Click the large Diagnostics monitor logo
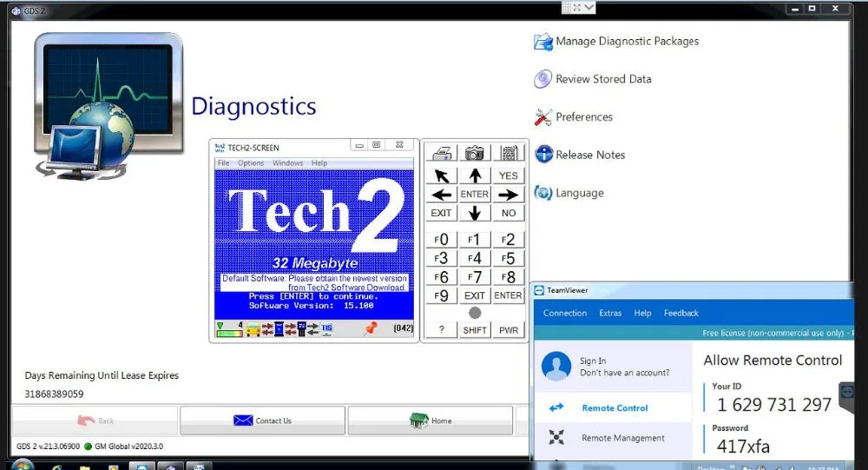The image size is (868, 470). (108, 105)
